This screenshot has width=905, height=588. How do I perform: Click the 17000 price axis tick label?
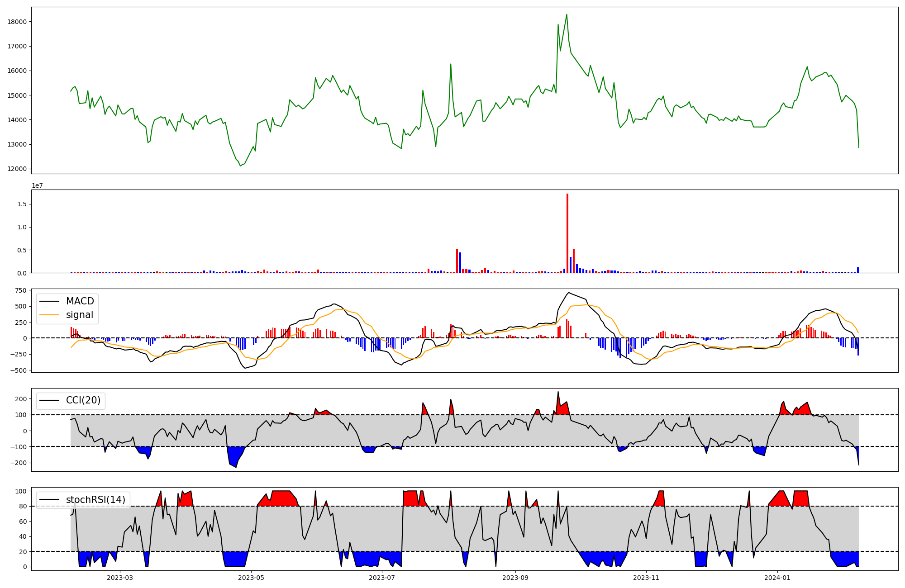pos(17,46)
